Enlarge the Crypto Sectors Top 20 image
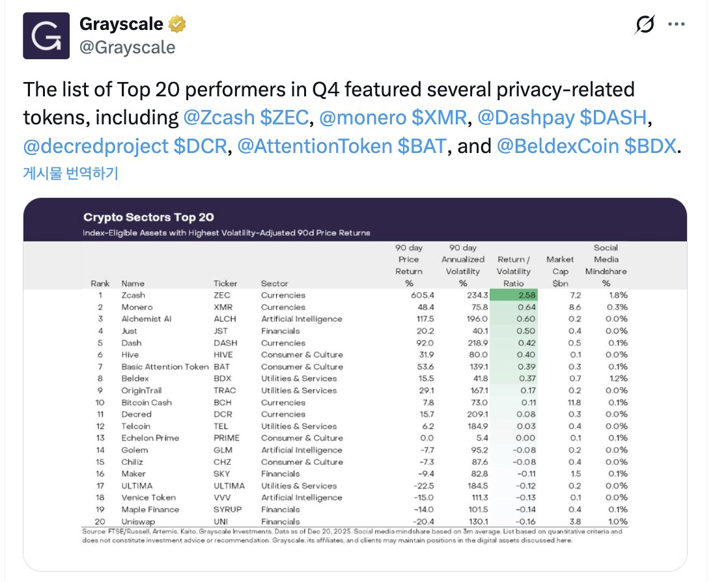This screenshot has width=728, height=582. pos(355,384)
